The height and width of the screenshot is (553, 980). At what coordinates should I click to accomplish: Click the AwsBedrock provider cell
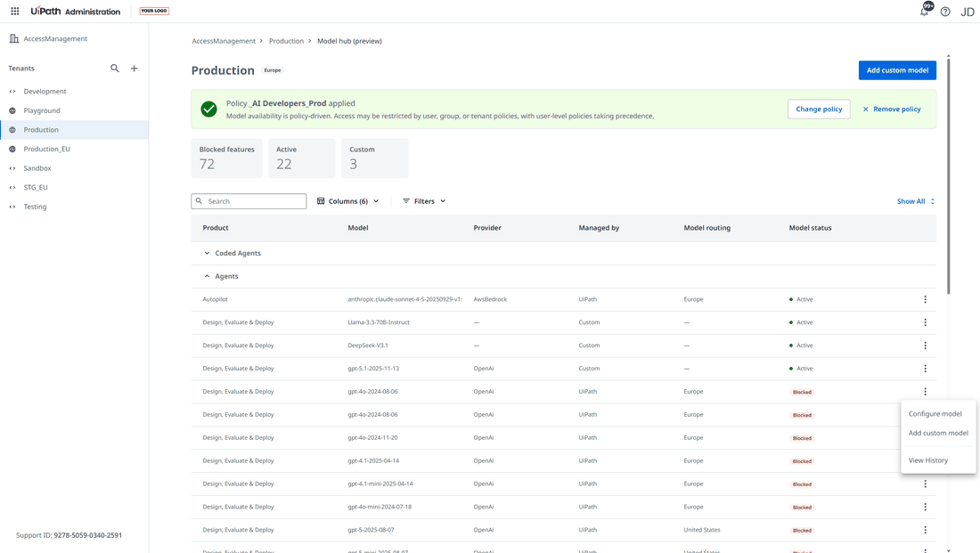(490, 299)
